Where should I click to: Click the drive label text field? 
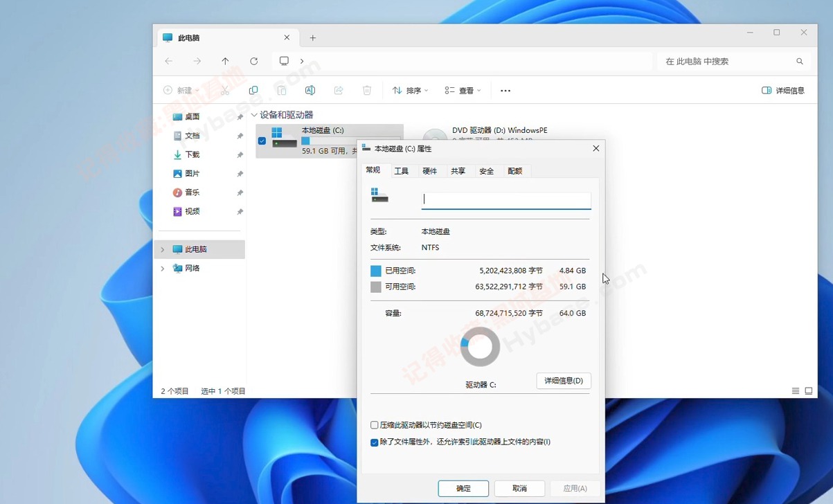(506, 199)
